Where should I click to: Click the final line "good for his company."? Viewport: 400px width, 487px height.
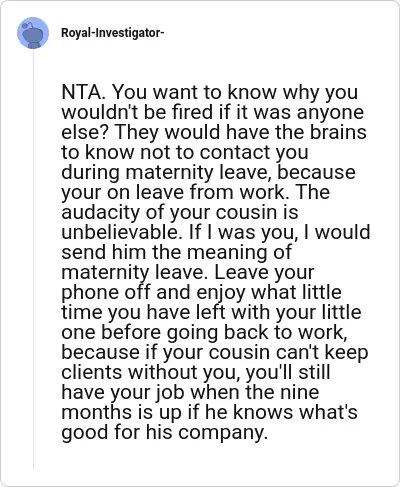pos(165,432)
